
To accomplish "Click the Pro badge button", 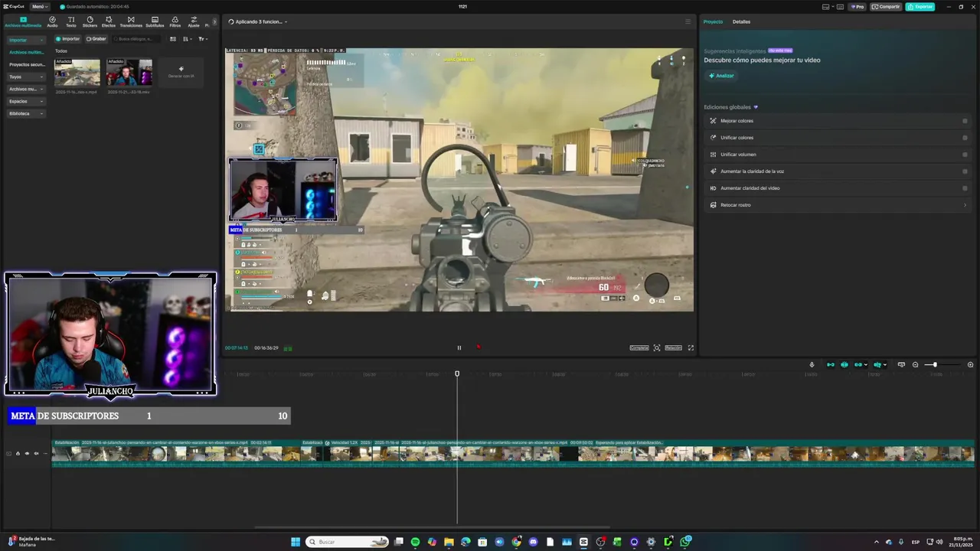I will 857,6.
